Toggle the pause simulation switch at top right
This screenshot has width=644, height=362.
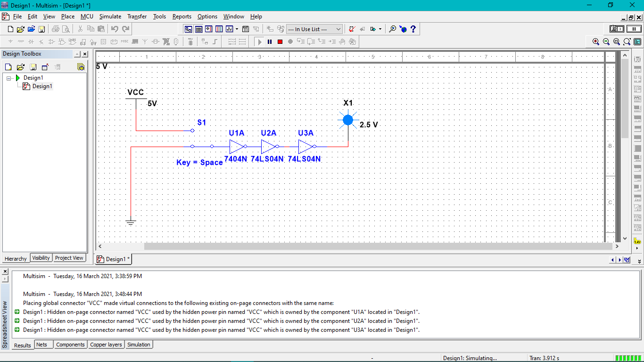coord(634,29)
